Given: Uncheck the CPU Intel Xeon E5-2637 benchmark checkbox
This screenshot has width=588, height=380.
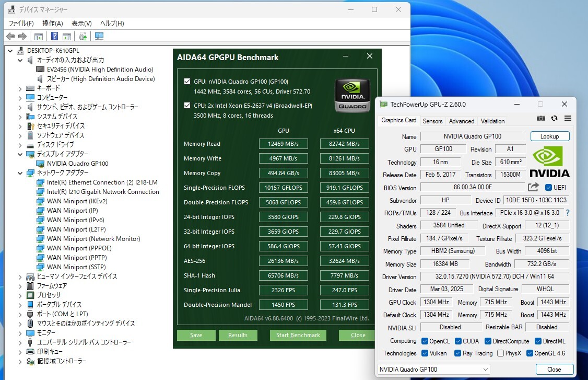Looking at the screenshot, I should [x=187, y=106].
